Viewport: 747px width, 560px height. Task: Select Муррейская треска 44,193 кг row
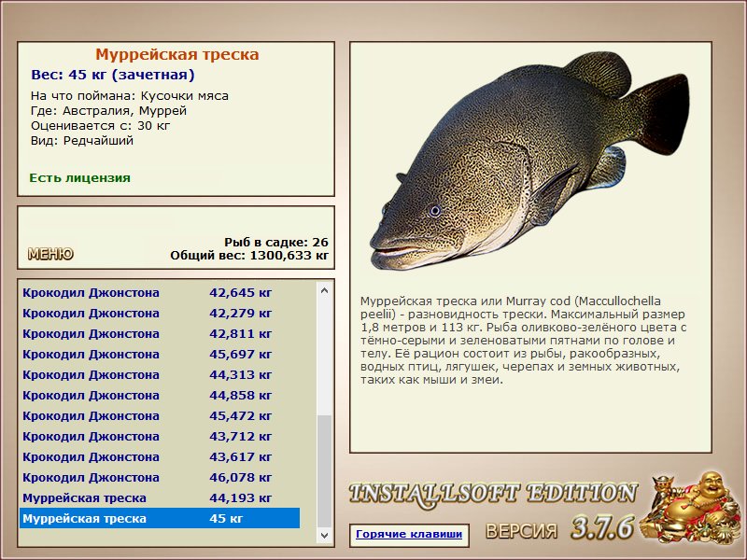pyautogui.click(x=160, y=498)
